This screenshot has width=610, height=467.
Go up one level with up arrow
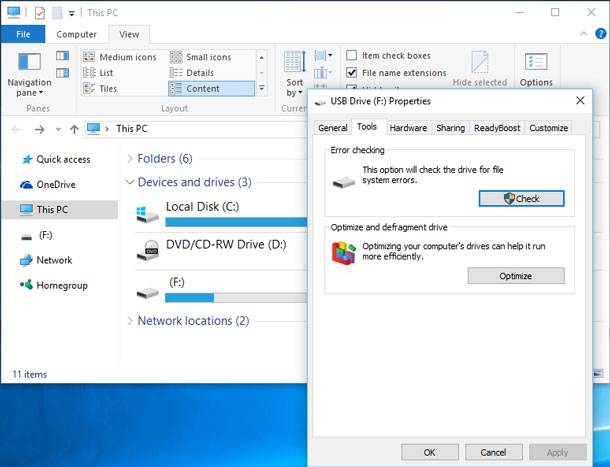(x=74, y=129)
